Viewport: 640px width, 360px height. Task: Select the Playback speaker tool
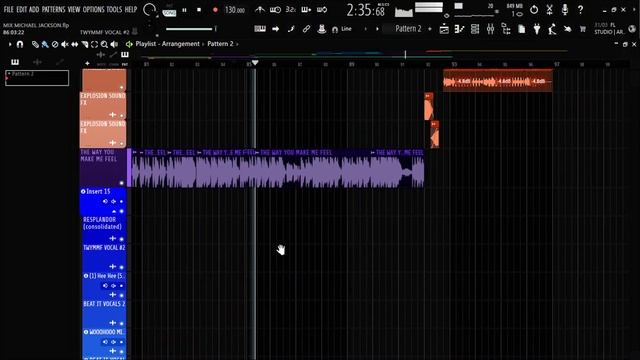pos(114,44)
